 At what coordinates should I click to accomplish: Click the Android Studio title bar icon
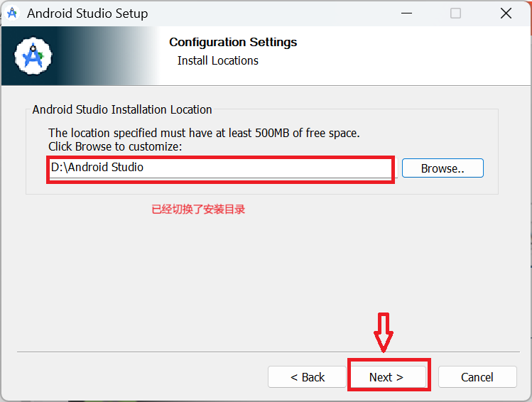12,13
